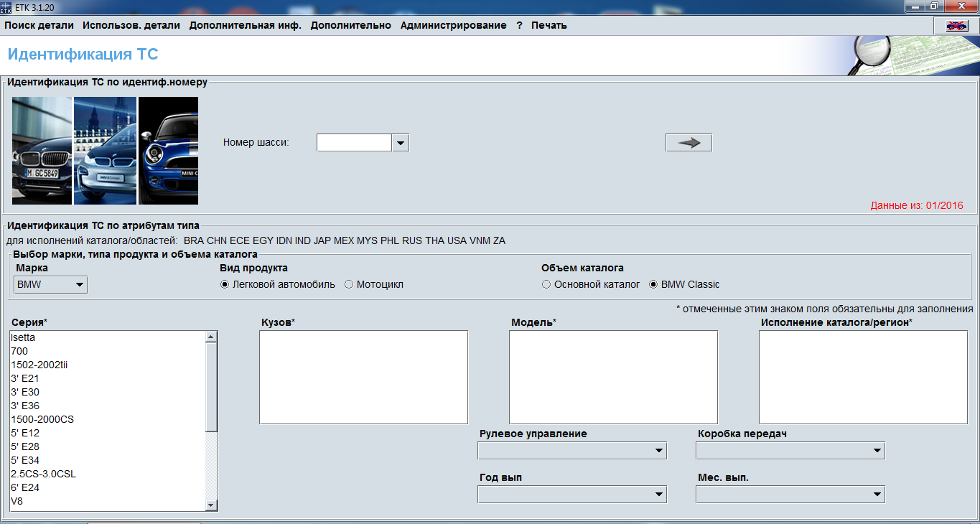This screenshot has height=524, width=980.
Task: Click inside the Номер шасси input field
Action: coord(355,143)
